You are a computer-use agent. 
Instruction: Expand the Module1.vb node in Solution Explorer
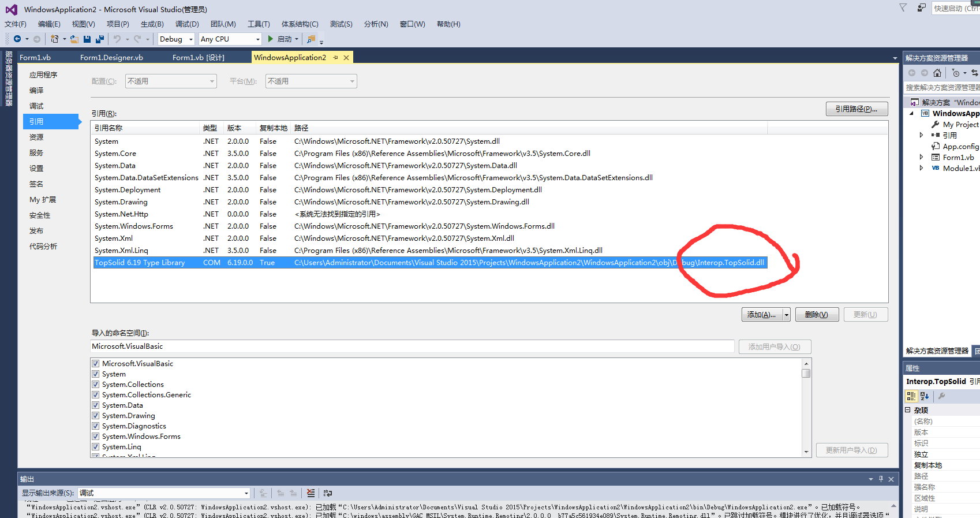tap(921, 168)
